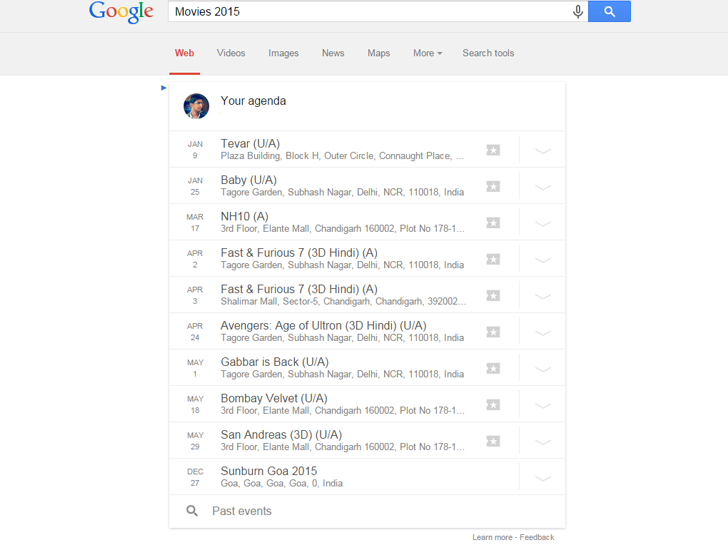
Task: Expand the Bombay Velvet chevron
Action: tap(543, 406)
